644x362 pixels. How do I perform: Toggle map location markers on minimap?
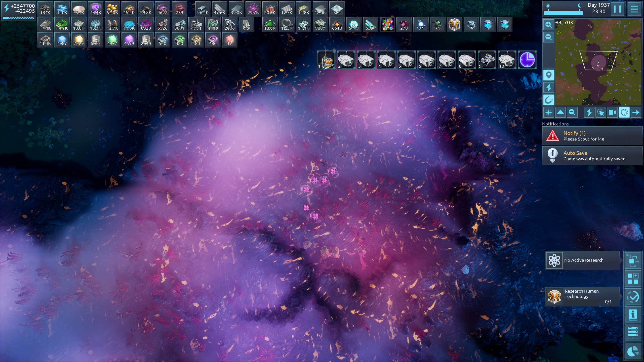tap(548, 75)
